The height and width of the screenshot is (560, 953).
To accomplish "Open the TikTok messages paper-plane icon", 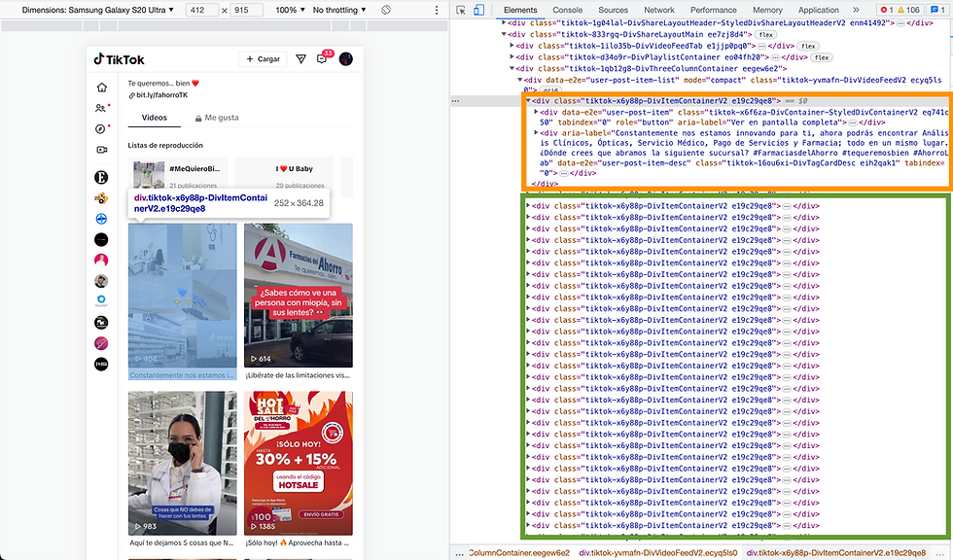I will 300,59.
